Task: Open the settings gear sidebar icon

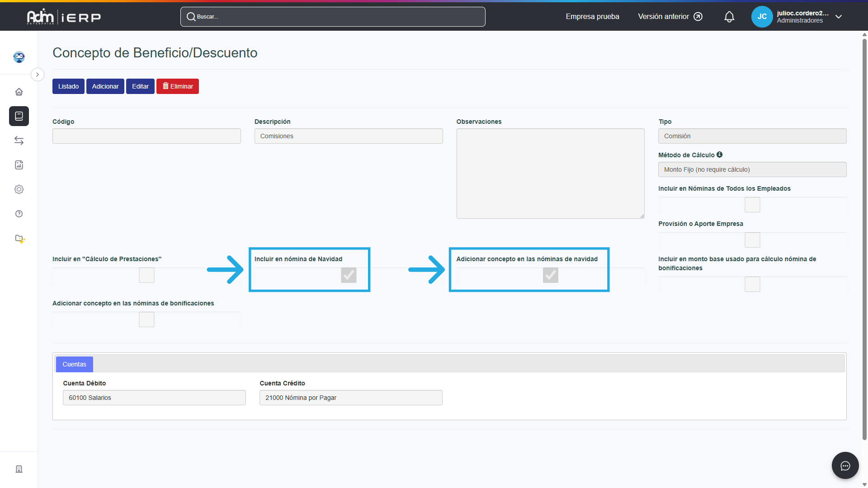Action: tap(19, 189)
